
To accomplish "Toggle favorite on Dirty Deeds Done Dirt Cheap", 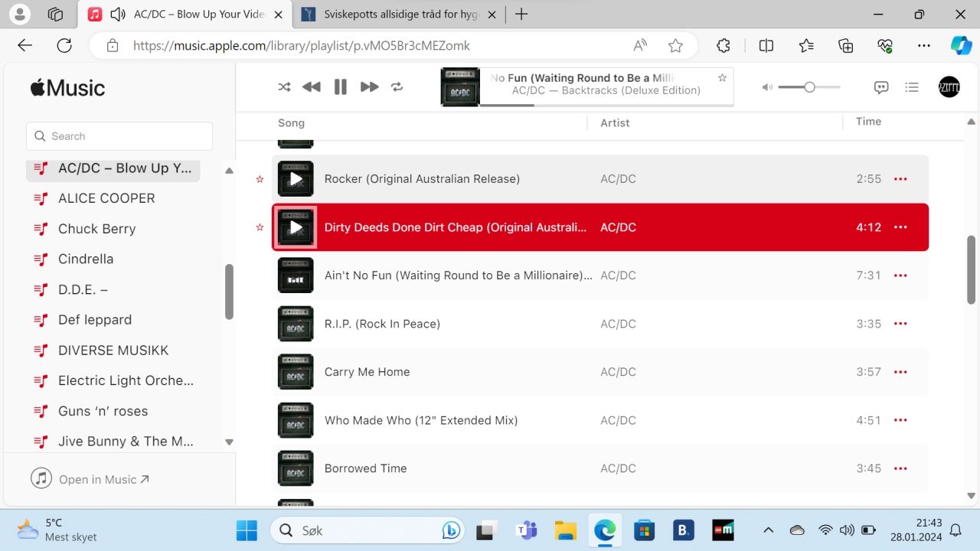I will (260, 227).
